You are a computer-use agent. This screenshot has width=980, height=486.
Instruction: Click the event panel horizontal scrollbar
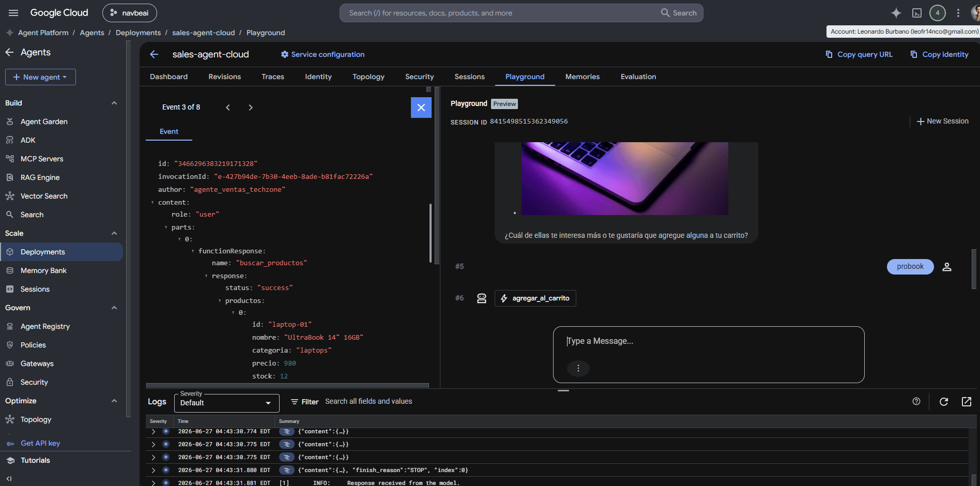(287, 385)
